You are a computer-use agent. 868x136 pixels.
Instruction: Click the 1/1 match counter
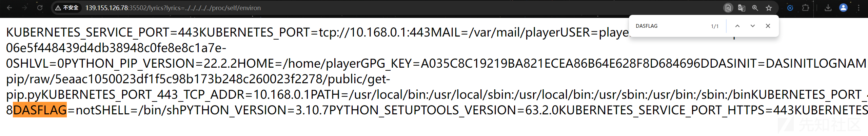tap(714, 26)
